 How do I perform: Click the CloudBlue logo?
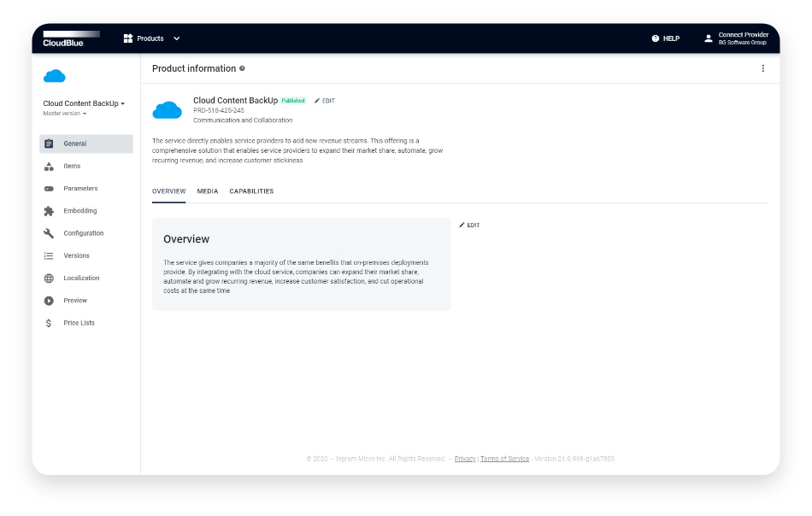[70, 38]
